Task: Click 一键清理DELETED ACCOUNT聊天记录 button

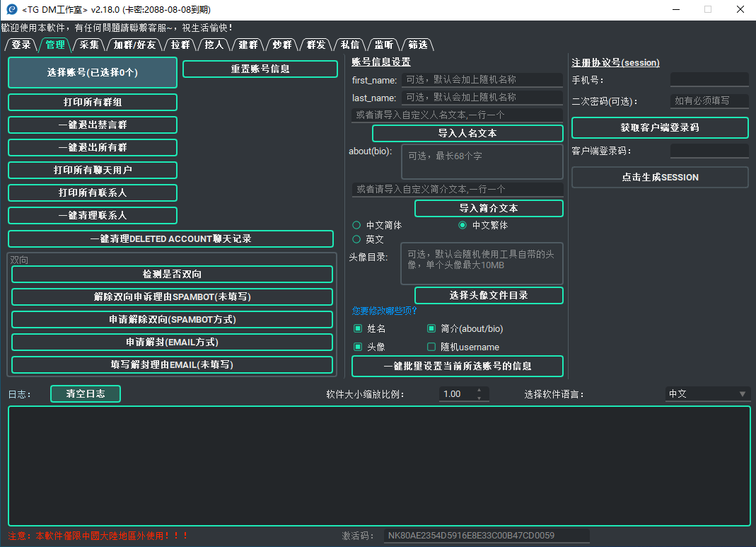Action: (170, 238)
